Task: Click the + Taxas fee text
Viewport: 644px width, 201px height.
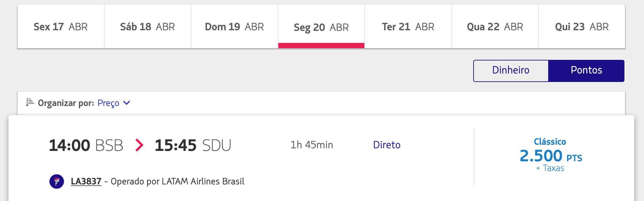Action: pyautogui.click(x=550, y=168)
